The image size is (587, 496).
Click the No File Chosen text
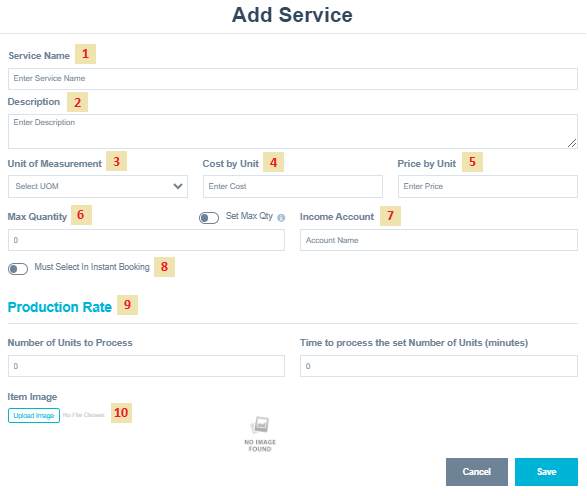point(83,415)
